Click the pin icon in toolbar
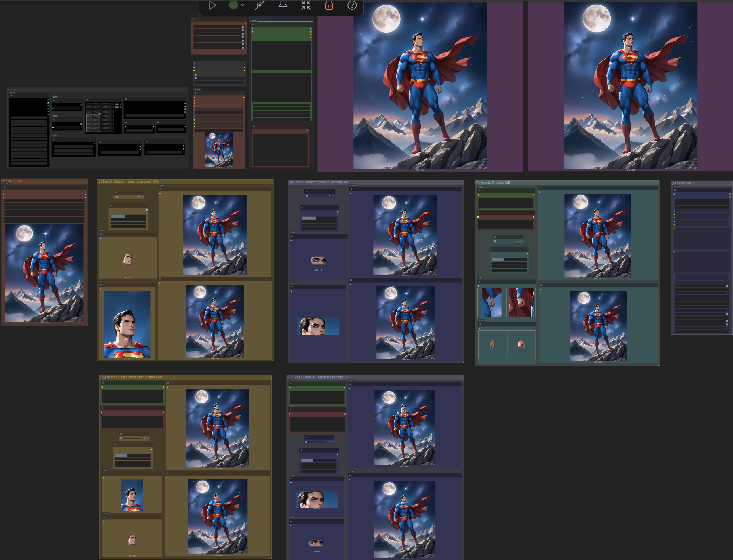Screen dimensions: 733x560 (x=283, y=5)
